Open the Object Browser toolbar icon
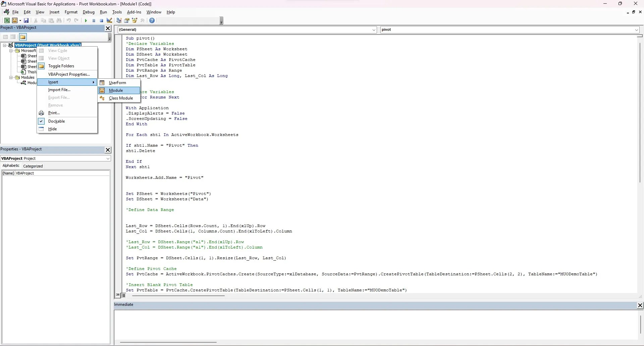The width and height of the screenshot is (644, 346). [x=135, y=21]
